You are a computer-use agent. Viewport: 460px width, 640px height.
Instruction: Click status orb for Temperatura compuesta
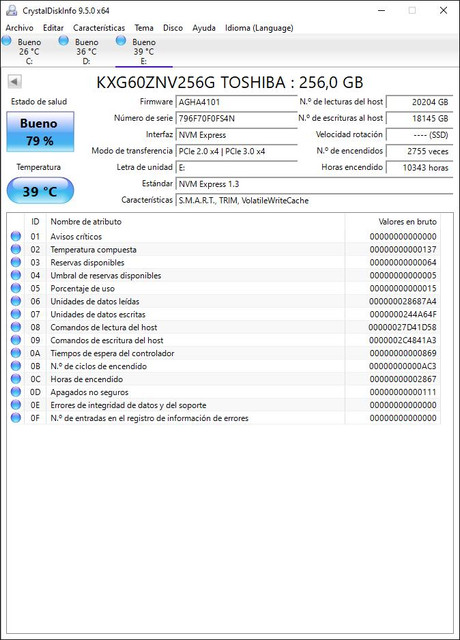pos(16,249)
